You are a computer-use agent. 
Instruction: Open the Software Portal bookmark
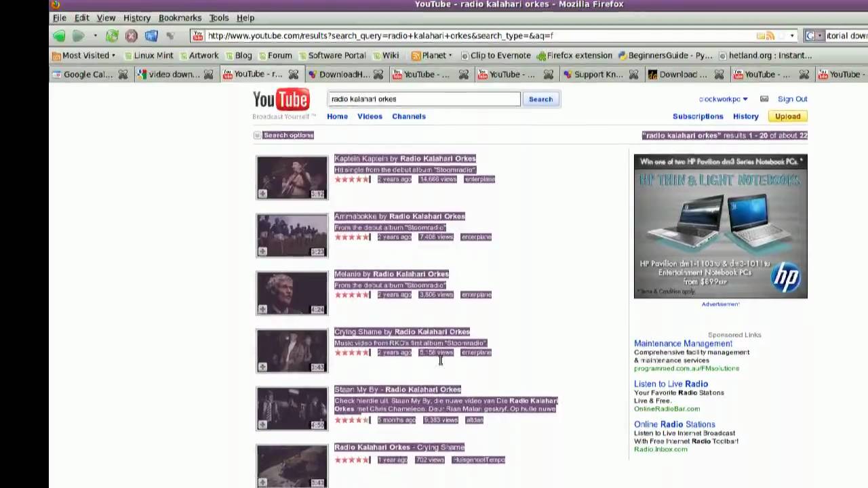(332, 56)
